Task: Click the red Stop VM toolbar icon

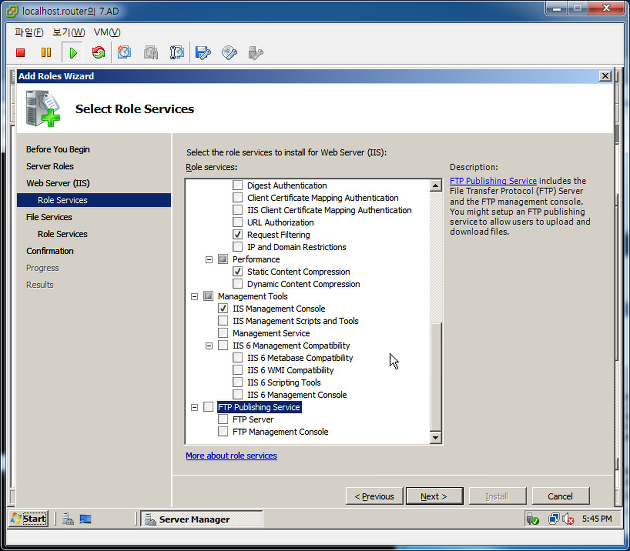Action: [20, 53]
